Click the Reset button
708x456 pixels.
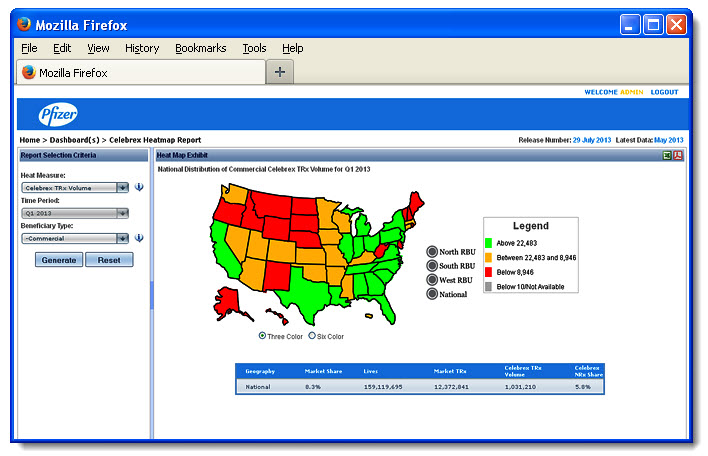point(109,260)
